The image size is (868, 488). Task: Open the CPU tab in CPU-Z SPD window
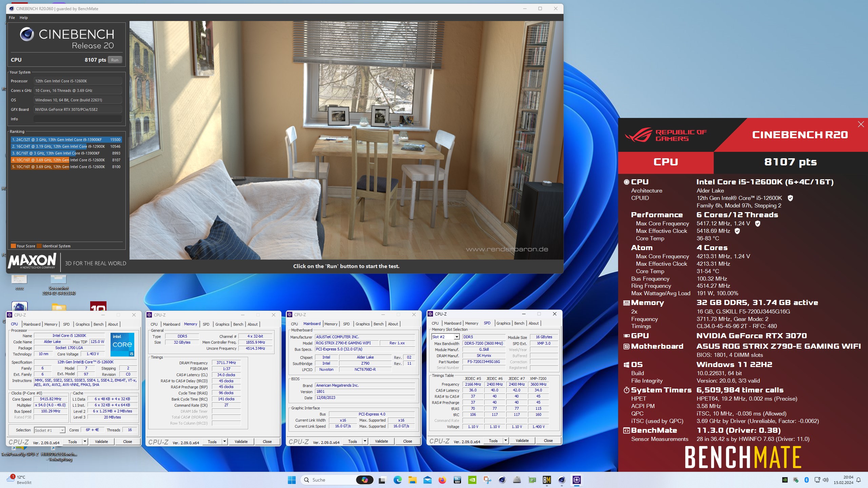(435, 323)
